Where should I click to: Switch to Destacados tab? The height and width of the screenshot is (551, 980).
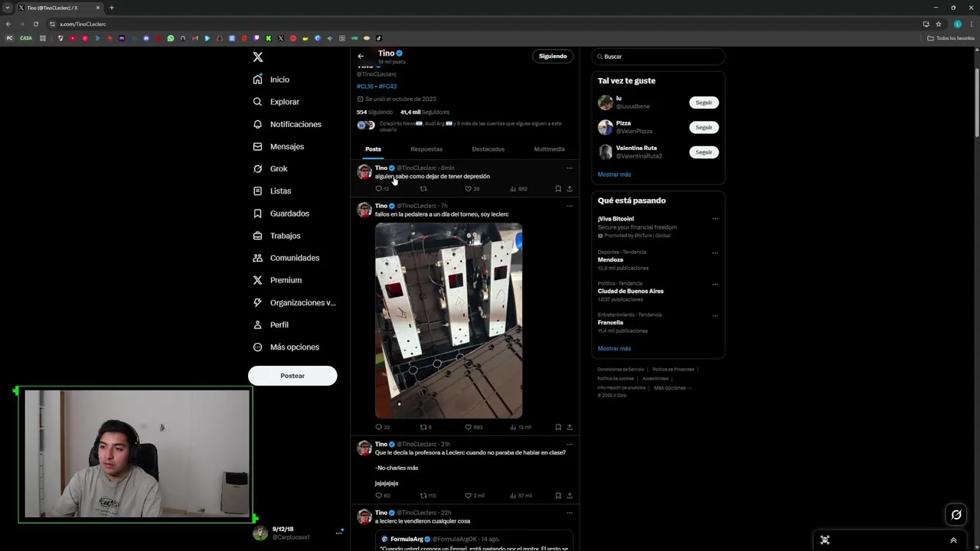(x=488, y=149)
